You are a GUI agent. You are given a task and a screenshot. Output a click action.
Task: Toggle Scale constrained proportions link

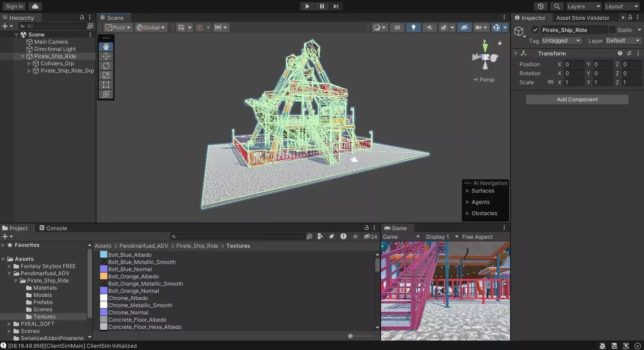click(x=550, y=82)
